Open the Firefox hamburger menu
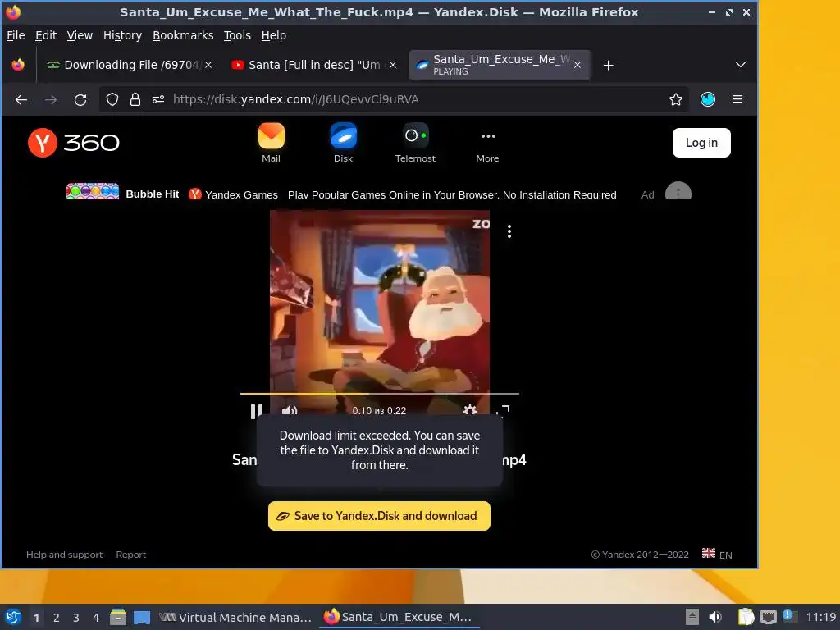Screen dimensions: 840x630 click(737, 99)
